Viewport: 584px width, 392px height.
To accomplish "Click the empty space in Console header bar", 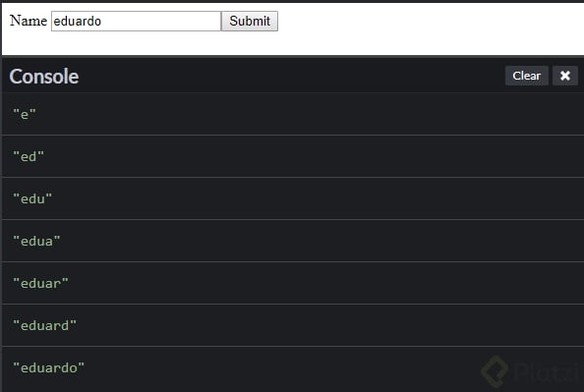I will click(290, 76).
